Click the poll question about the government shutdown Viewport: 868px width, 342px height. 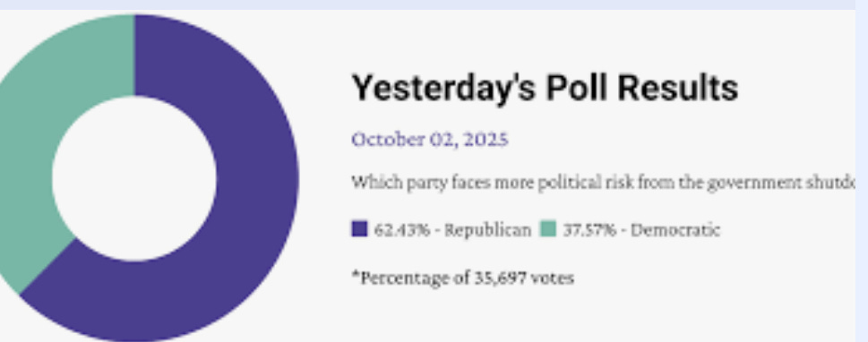(604, 182)
